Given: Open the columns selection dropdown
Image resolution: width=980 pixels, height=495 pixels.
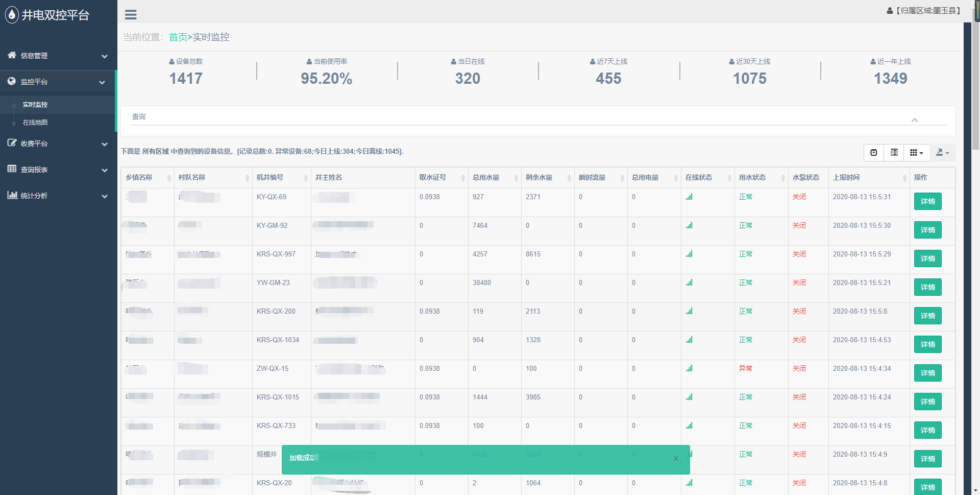Looking at the screenshot, I should click(916, 153).
